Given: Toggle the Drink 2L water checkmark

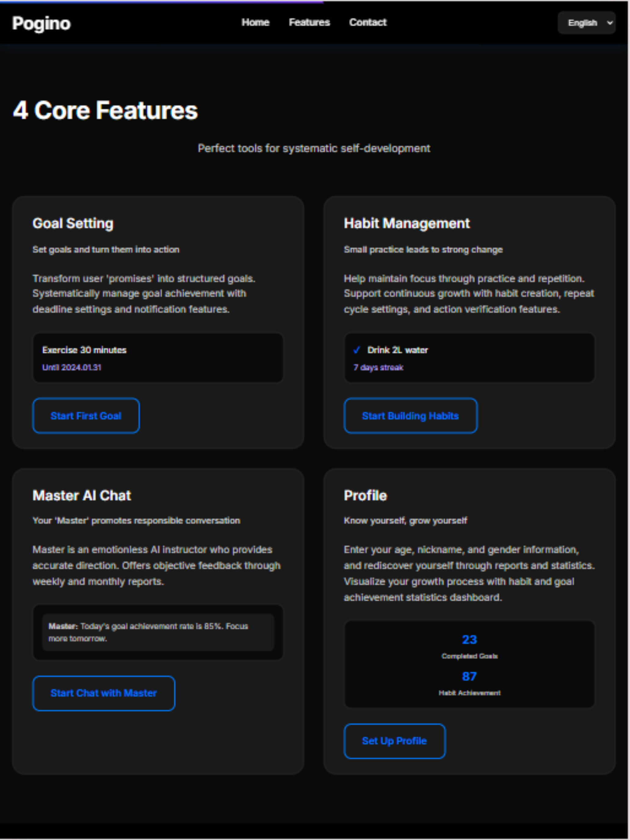Looking at the screenshot, I should [x=356, y=350].
